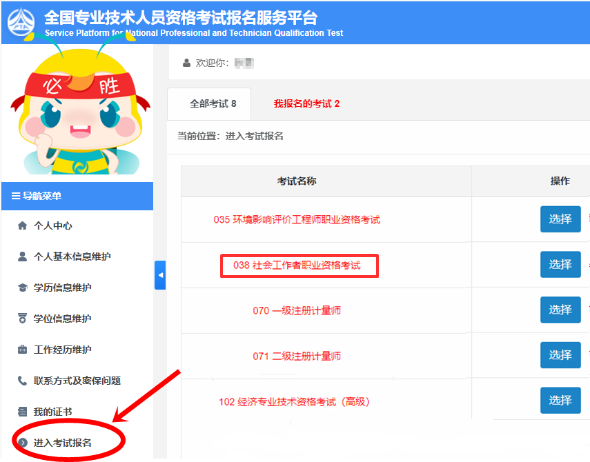Click 选择 for 070 一级注册计量师
Screen dimensions: 590x462
pyautogui.click(x=560, y=310)
